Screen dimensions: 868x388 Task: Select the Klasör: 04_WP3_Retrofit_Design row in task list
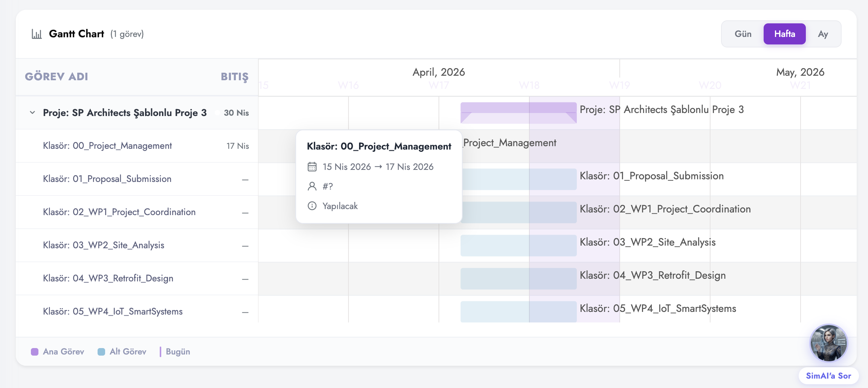coord(137,278)
